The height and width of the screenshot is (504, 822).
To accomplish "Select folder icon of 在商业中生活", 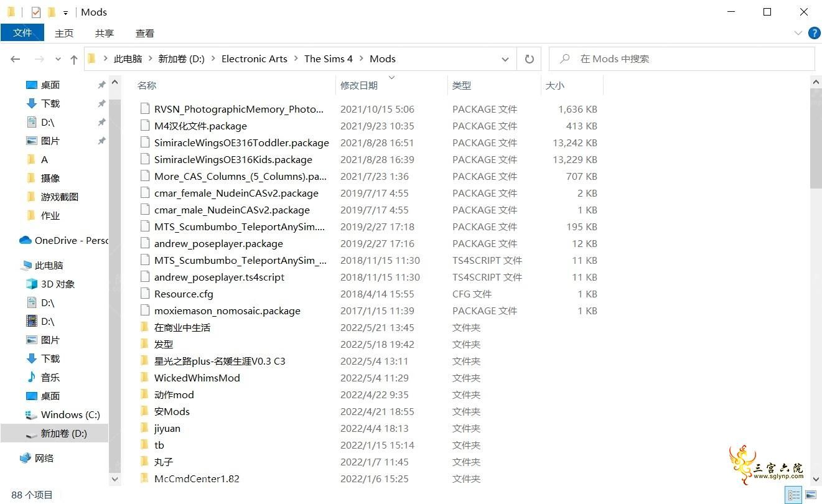I will click(x=145, y=327).
